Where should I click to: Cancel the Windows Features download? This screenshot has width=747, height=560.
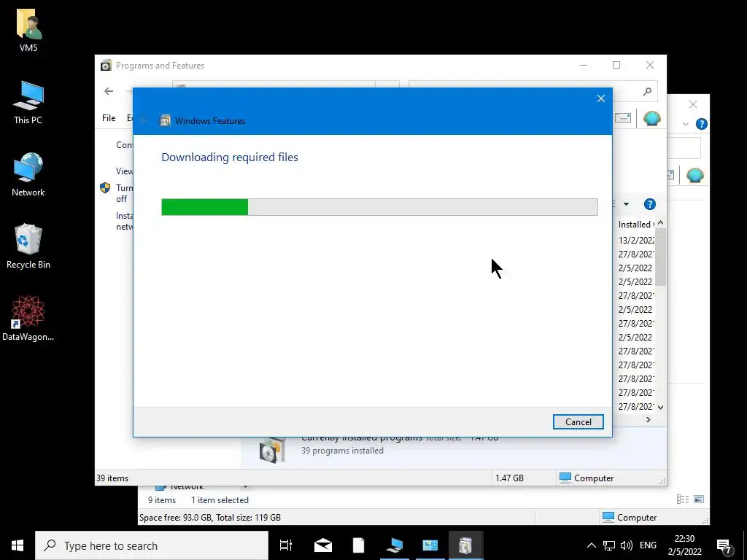tap(578, 421)
